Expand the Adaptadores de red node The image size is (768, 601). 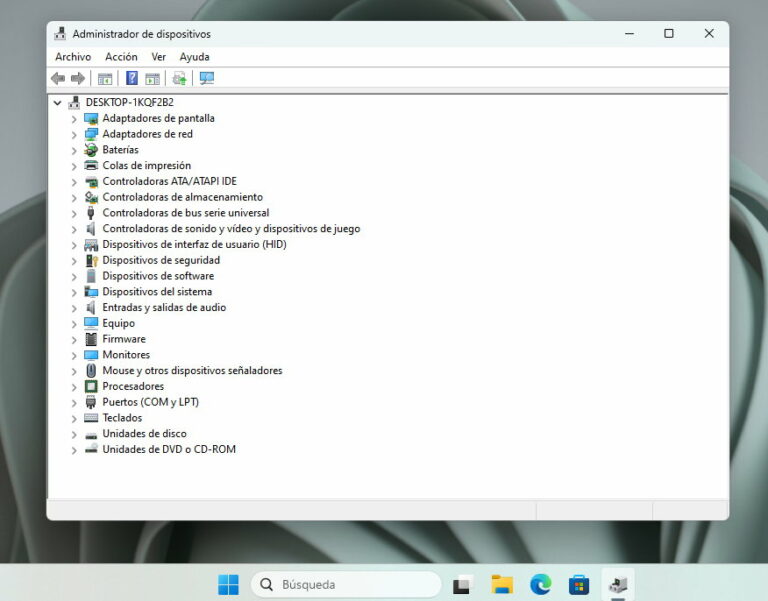click(74, 135)
